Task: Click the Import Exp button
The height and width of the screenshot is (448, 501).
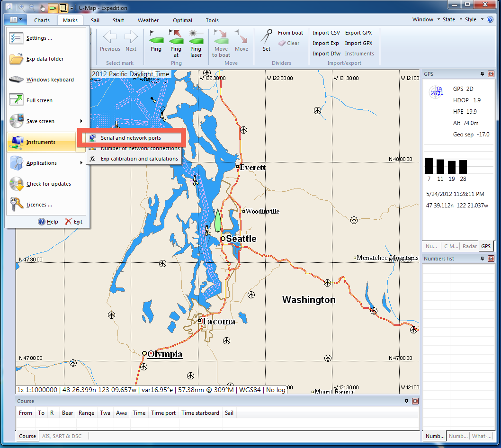Action: 326,43
